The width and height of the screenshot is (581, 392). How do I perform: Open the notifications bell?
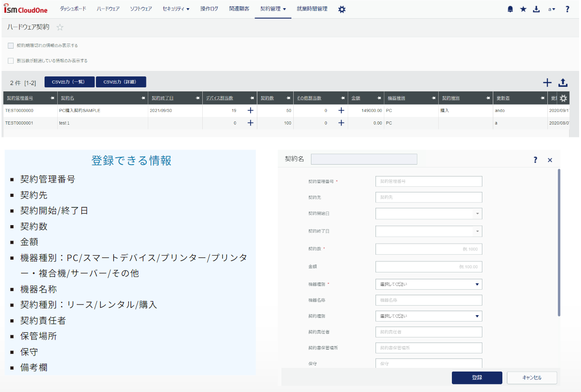click(x=511, y=9)
